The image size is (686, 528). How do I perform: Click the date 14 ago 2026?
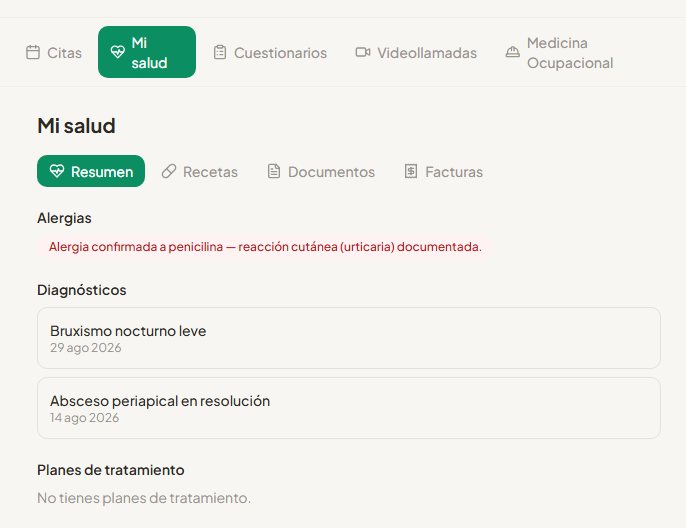(84, 418)
